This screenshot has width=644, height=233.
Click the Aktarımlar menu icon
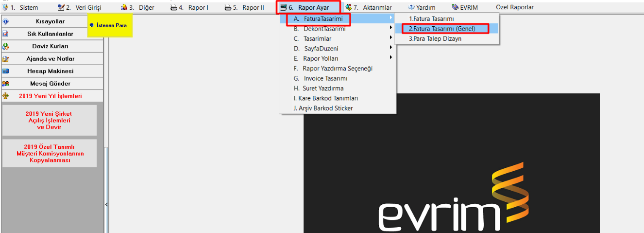point(348,7)
